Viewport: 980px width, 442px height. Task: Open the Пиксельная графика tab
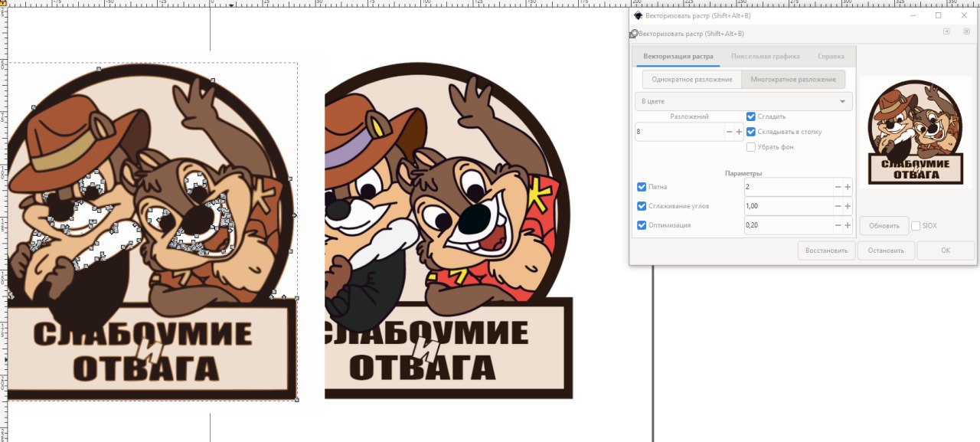point(765,57)
